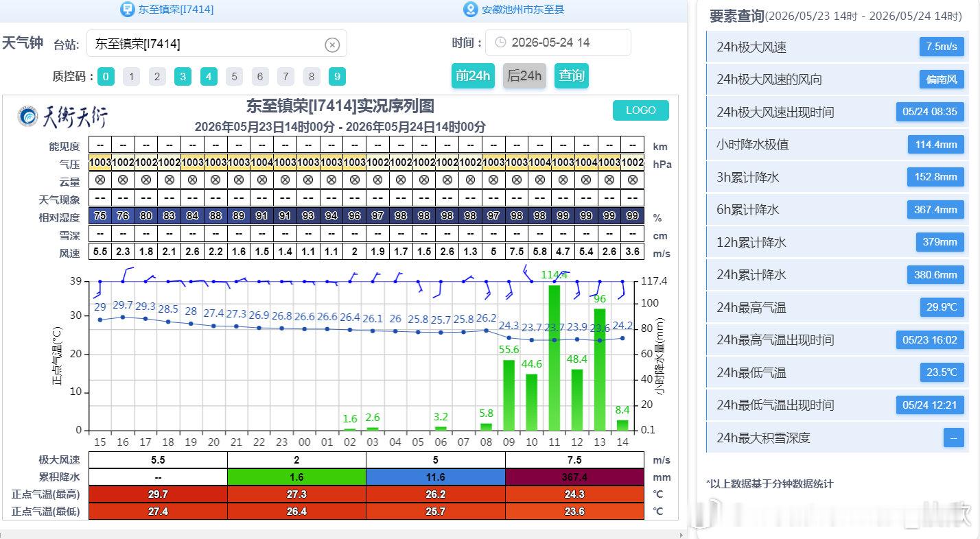Screen dimensions: 980x539
Task: Click the 44.6 rainfall bar at hour 10
Action: tap(532, 402)
